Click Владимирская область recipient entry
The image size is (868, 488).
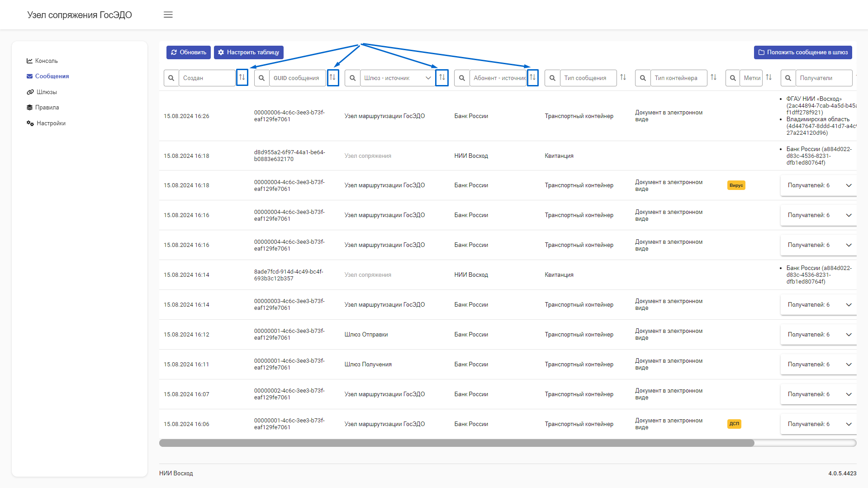click(821, 126)
